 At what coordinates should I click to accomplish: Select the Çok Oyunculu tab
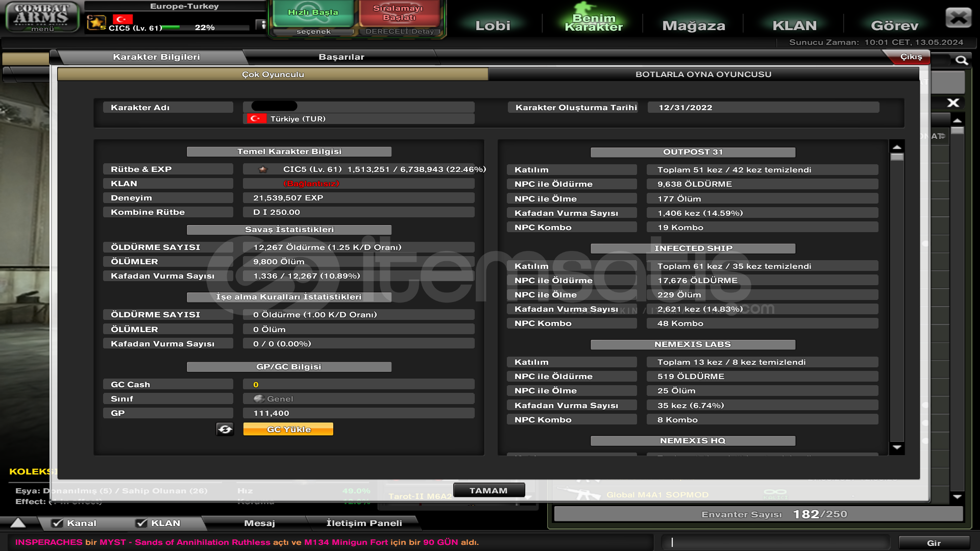273,74
